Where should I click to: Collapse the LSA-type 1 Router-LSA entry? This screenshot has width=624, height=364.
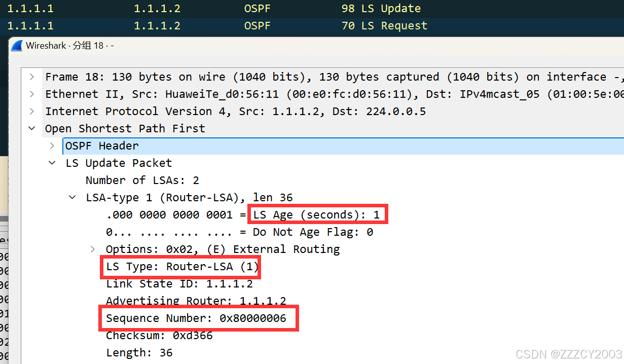click(72, 198)
